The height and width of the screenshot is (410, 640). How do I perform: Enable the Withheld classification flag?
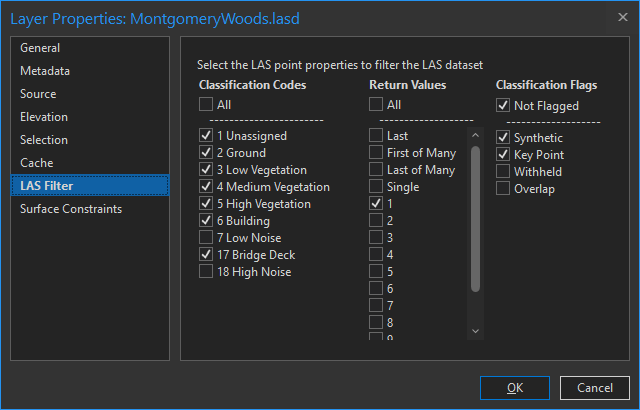503,172
